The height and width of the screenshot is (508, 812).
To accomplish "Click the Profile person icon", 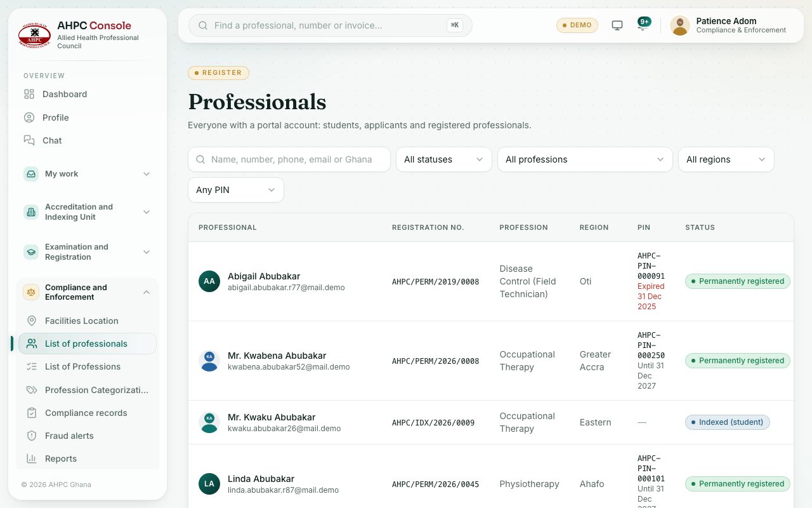I will pos(29,117).
